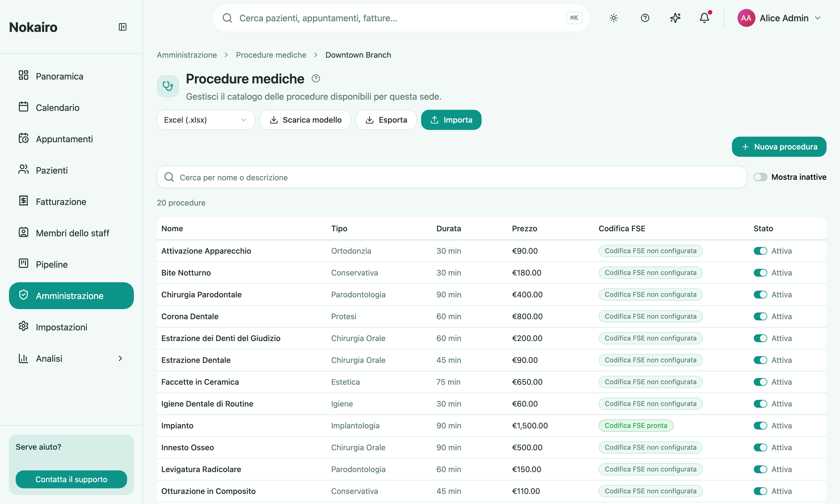Click the magnifier icon in global search
Screen dimensions: 840x504
coord(227,18)
